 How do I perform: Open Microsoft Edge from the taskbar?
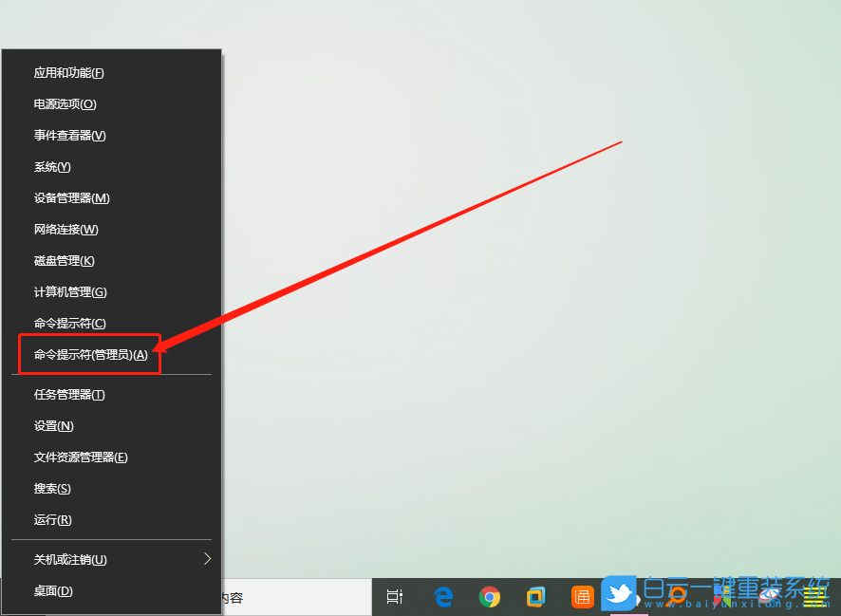click(442, 597)
